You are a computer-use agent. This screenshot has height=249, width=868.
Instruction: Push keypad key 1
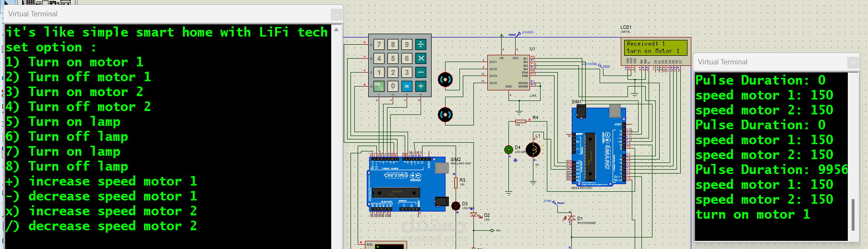(379, 73)
